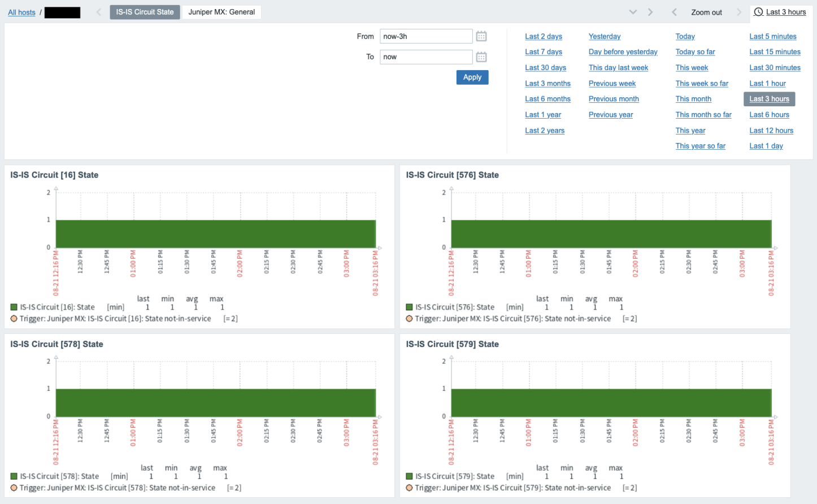817x504 pixels.
Task: Select the IS-IS Circuit State tab
Action: coord(145,12)
